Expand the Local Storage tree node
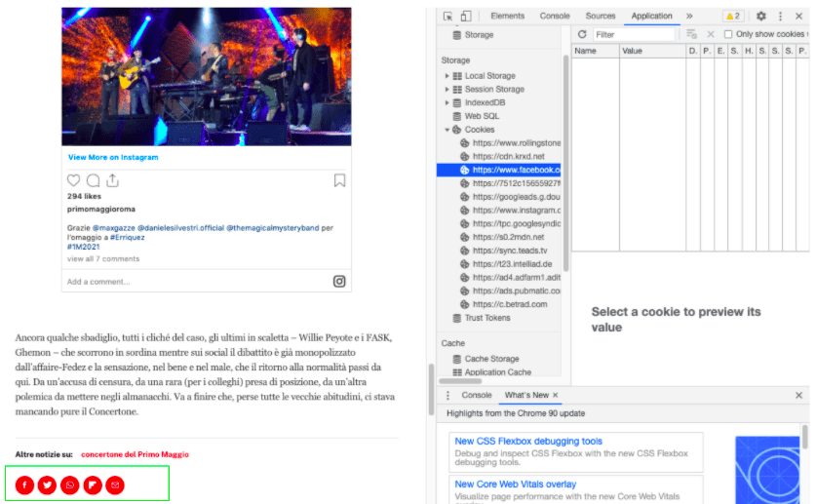Screen dimensions: 816x504 point(447,76)
